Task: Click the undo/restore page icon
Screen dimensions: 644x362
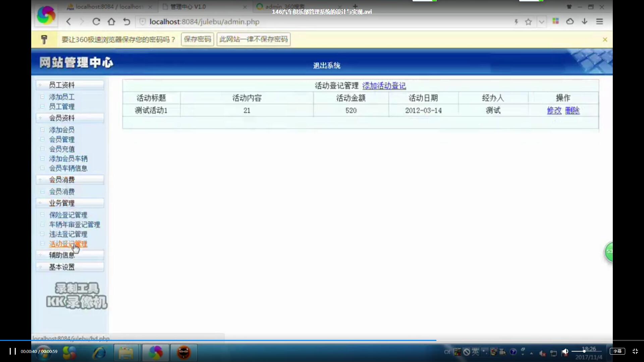Action: [126, 22]
